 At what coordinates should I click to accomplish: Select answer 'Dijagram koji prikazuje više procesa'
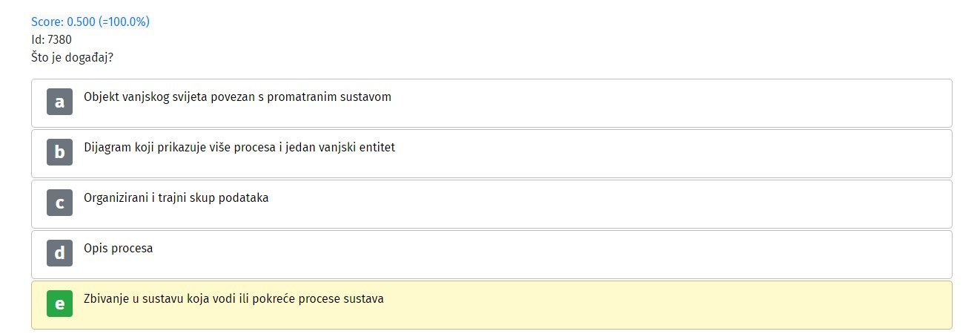pos(239,147)
